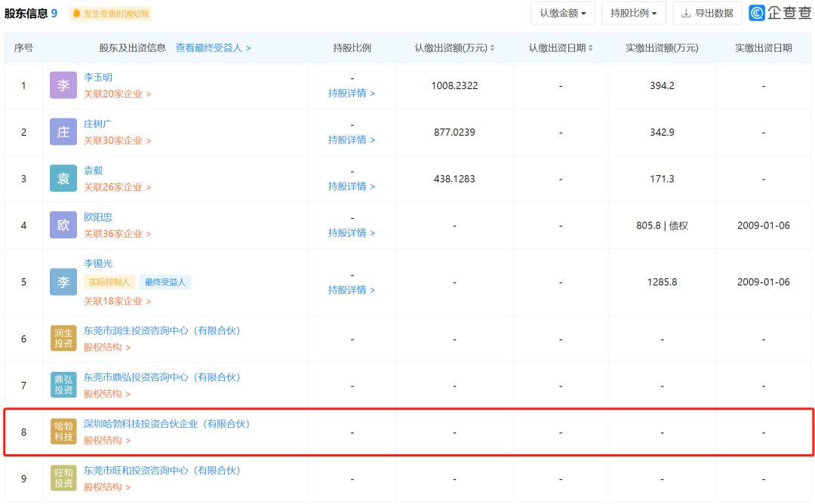Click the teal 袁 avatar icon
Image resolution: width=815 pixels, height=504 pixels.
(63, 178)
